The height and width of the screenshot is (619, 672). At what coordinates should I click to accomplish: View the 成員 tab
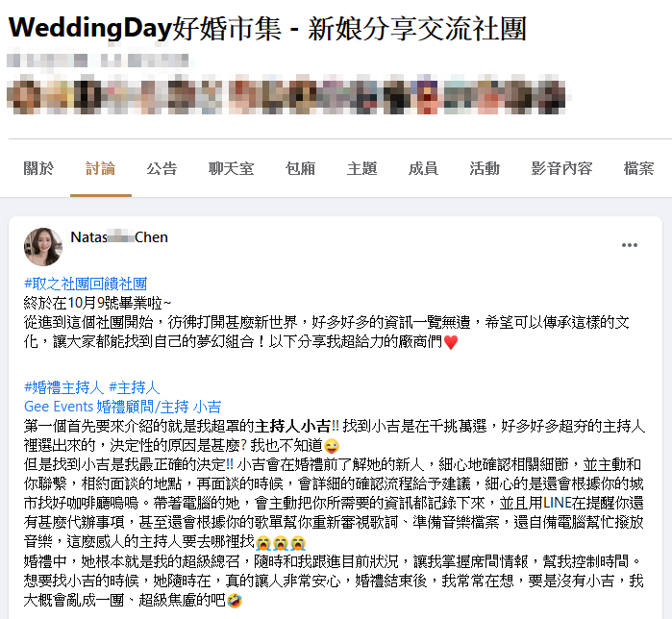coord(423,168)
